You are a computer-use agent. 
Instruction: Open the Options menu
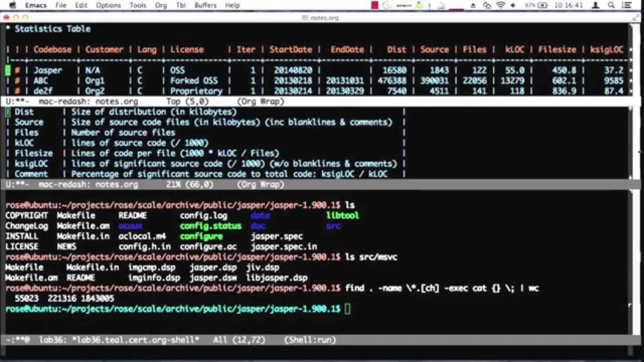click(108, 5)
